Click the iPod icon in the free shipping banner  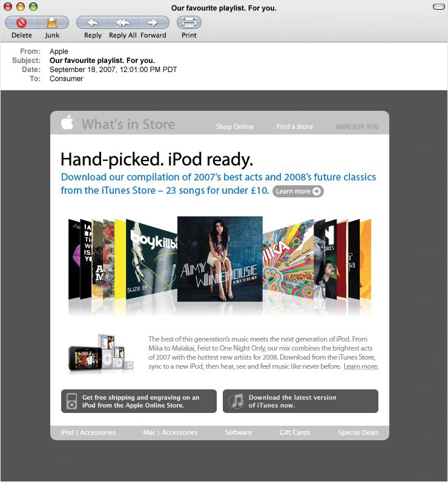[x=71, y=401]
